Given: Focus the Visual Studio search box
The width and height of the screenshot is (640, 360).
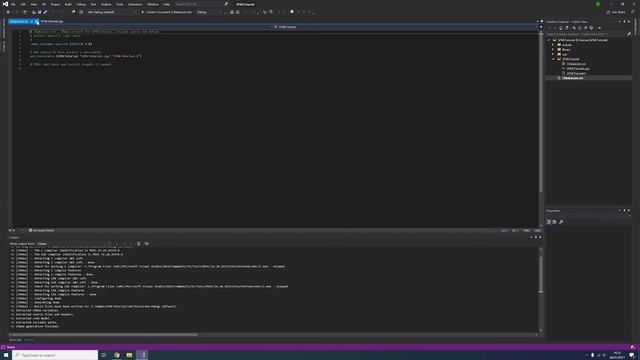Looking at the screenshot, I should (202, 4).
